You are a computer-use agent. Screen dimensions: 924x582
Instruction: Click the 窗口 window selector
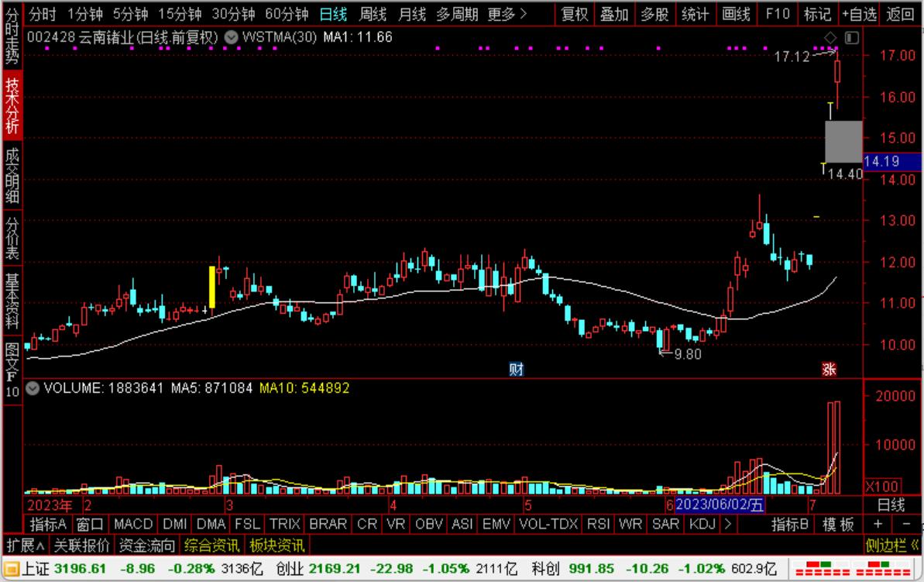(x=90, y=524)
